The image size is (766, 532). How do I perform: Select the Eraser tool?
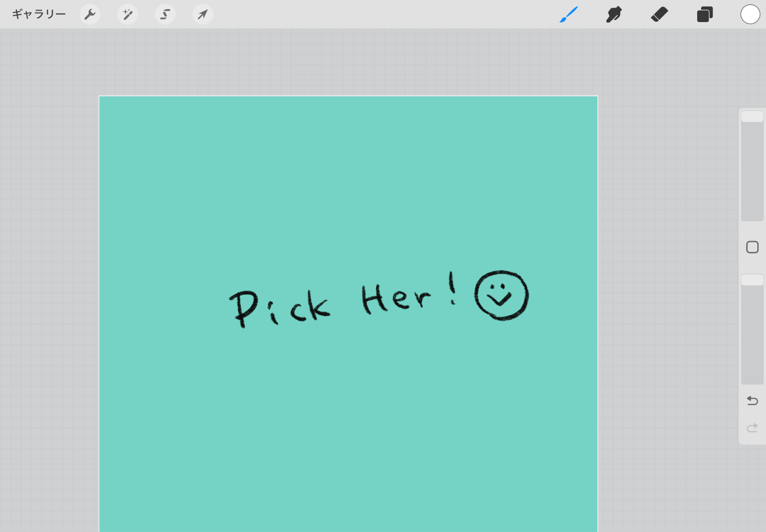[659, 14]
